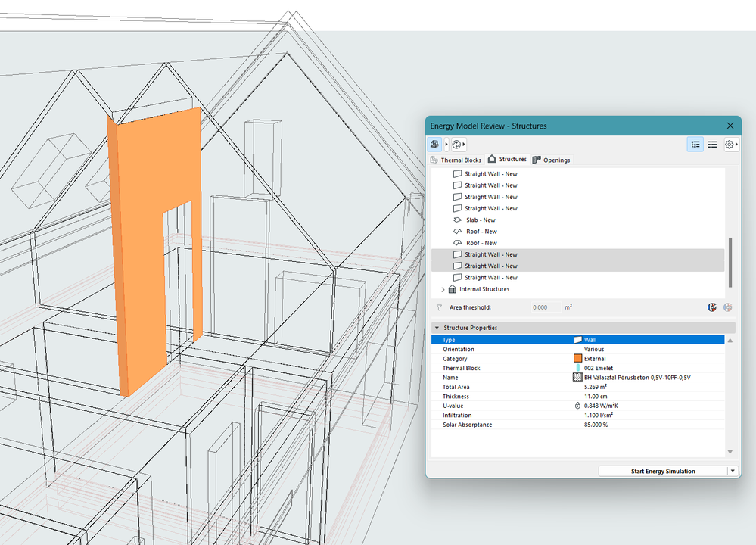Select the Total Area value 5.269 m²
Image resolution: width=756 pixels, height=545 pixels.
[x=596, y=387]
